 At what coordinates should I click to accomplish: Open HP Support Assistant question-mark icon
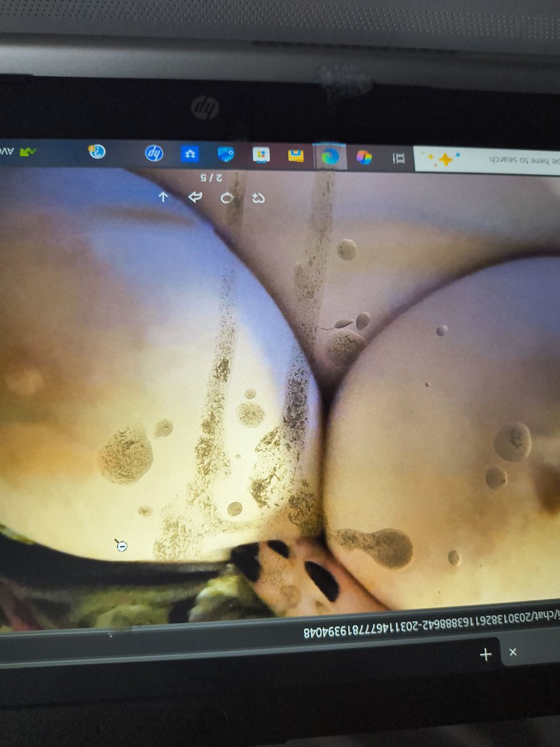pyautogui.click(x=96, y=151)
